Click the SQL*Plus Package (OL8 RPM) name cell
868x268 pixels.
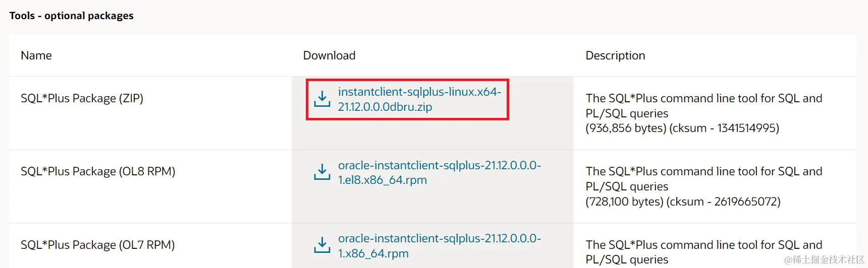coord(98,171)
